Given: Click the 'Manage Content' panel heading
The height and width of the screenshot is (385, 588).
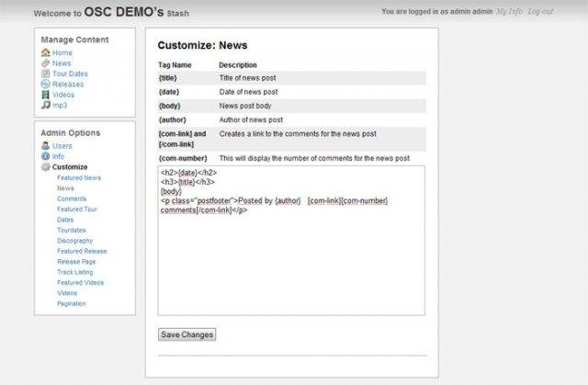Looking at the screenshot, I should point(74,40).
